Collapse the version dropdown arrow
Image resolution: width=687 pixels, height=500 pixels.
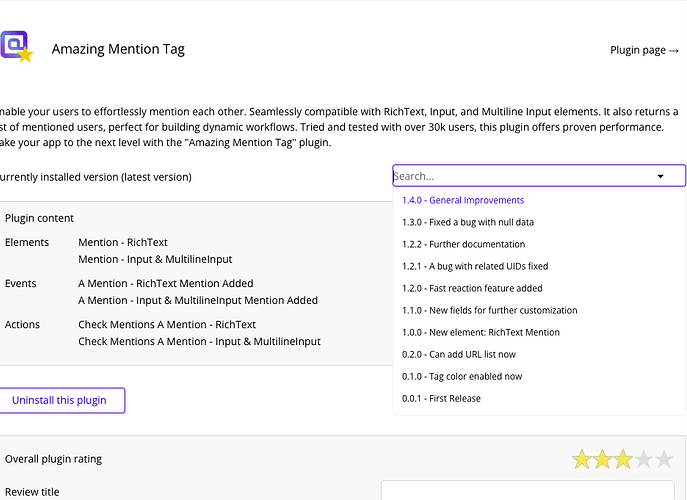coord(660,176)
